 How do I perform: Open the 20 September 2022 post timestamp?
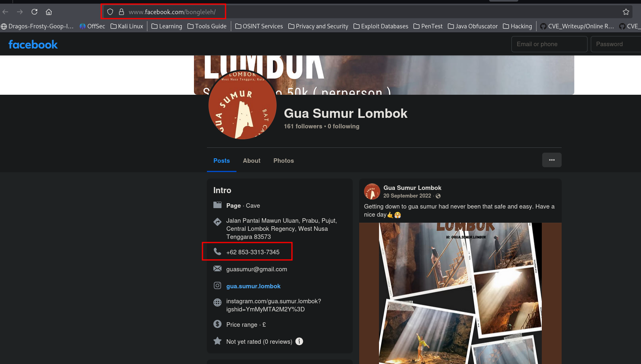point(407,196)
